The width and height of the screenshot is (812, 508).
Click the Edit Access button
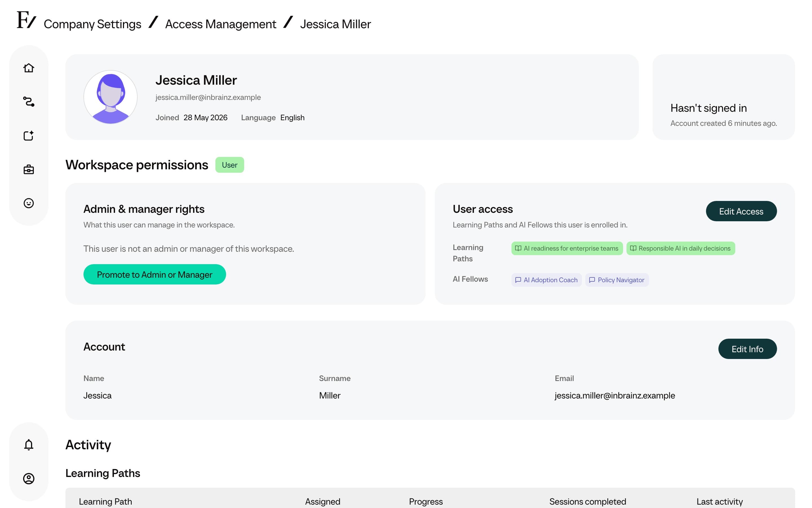741,211
